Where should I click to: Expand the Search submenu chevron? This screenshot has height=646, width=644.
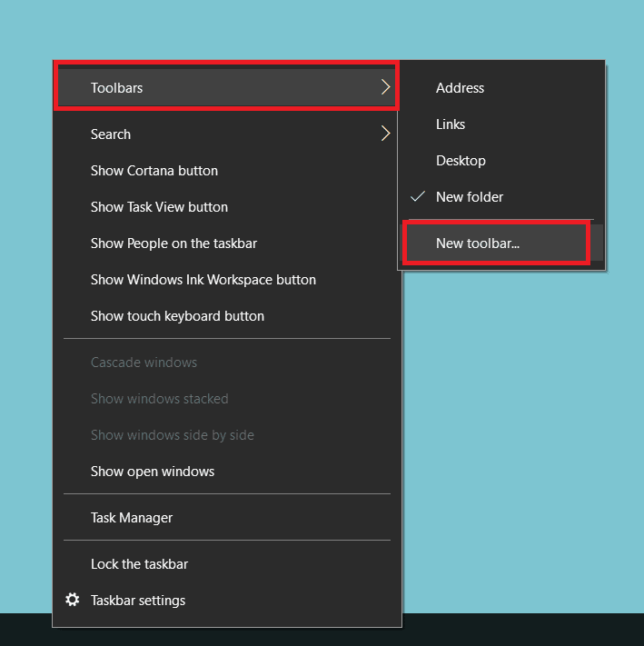[385, 134]
